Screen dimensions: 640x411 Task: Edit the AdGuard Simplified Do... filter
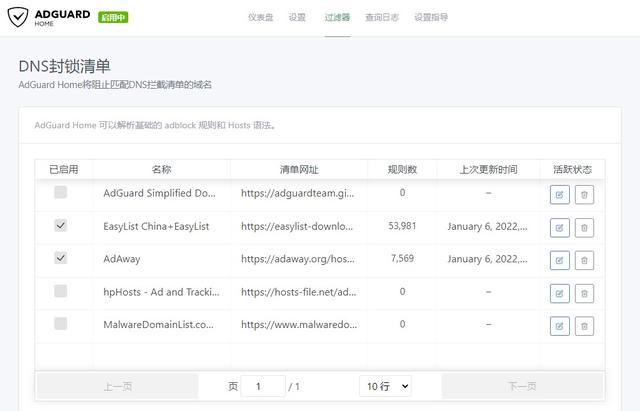click(x=560, y=195)
